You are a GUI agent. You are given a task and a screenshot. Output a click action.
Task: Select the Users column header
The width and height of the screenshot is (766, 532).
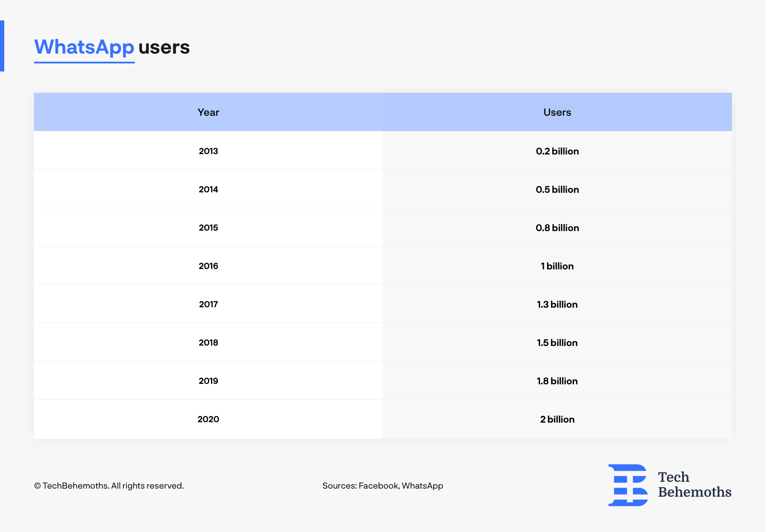coord(557,112)
